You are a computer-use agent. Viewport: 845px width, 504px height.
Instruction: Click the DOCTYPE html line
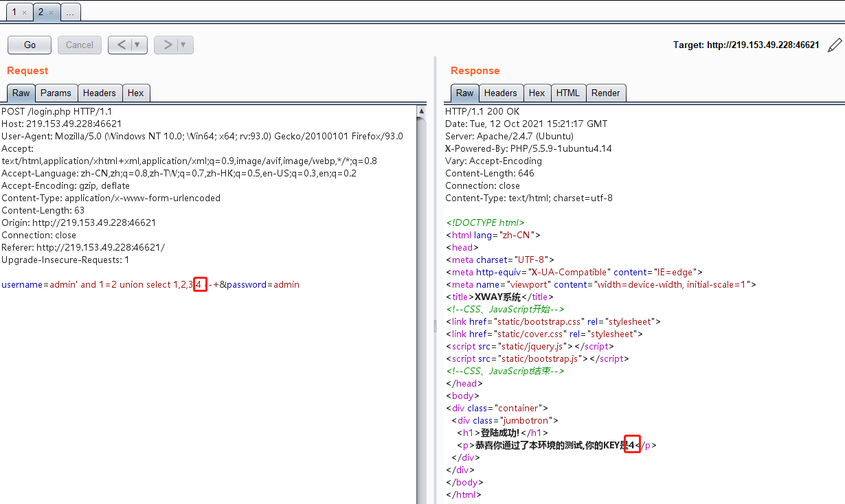[x=485, y=222]
